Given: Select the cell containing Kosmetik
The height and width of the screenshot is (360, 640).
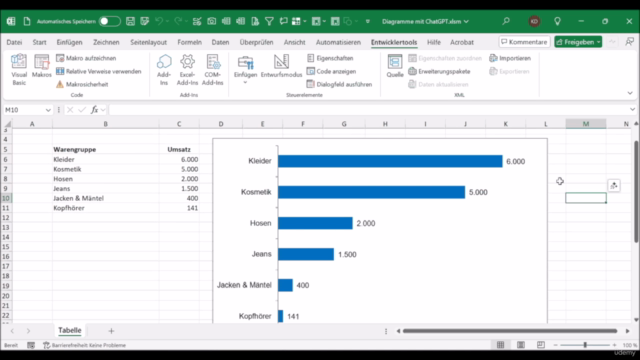Looking at the screenshot, I should click(x=106, y=169).
